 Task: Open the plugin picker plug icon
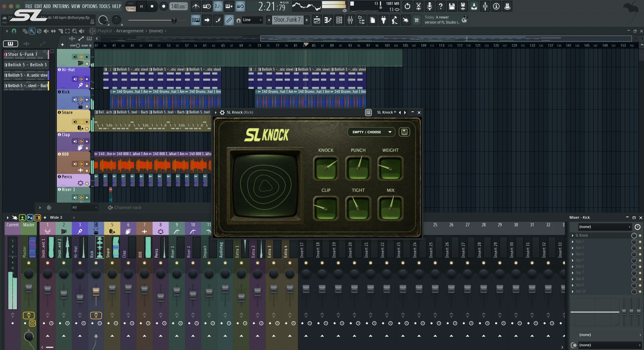(384, 20)
